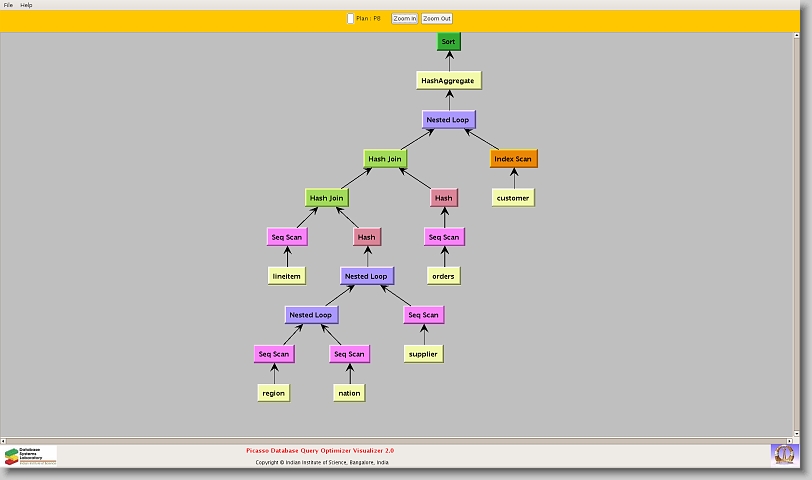Click the institute emblem in the footer

pyautogui.click(x=784, y=454)
